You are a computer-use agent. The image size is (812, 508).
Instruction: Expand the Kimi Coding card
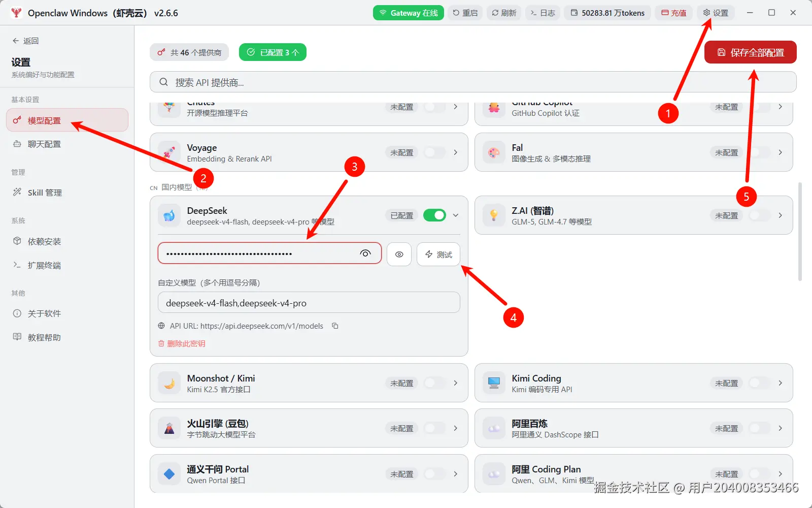pyautogui.click(x=781, y=383)
